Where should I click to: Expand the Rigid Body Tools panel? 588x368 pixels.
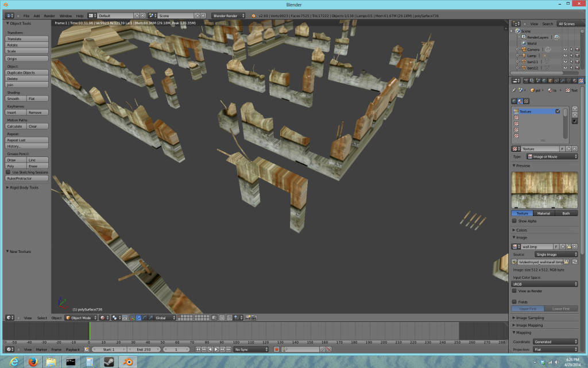pyautogui.click(x=24, y=187)
